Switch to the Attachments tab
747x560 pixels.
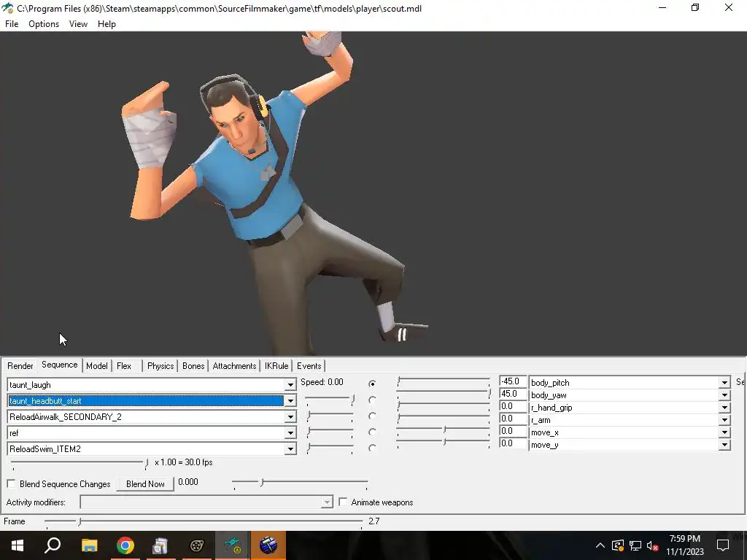click(x=234, y=366)
